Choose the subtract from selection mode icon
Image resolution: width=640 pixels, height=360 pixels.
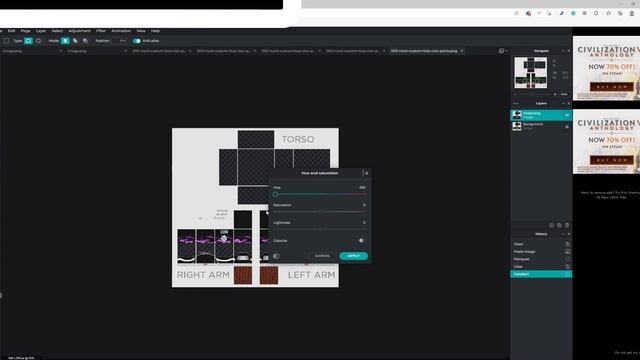pos(85,41)
